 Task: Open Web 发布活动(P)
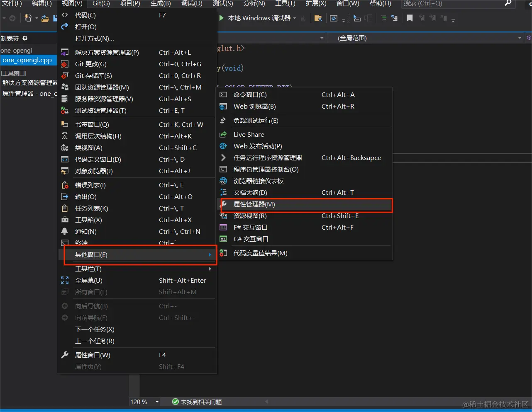(x=305, y=146)
